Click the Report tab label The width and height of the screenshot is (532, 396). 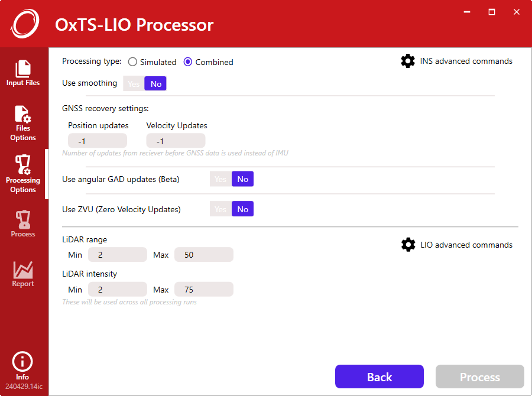click(23, 284)
